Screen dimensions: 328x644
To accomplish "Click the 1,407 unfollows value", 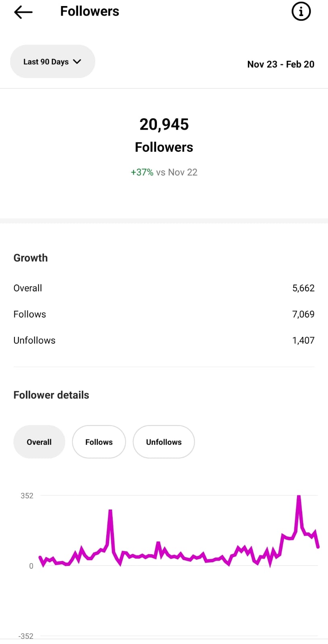I will click(x=303, y=341).
